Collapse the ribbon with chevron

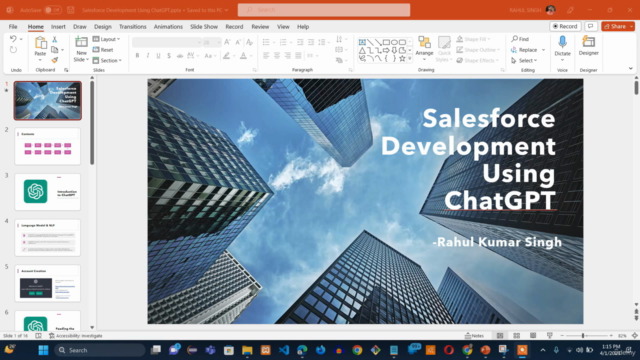tap(631, 69)
